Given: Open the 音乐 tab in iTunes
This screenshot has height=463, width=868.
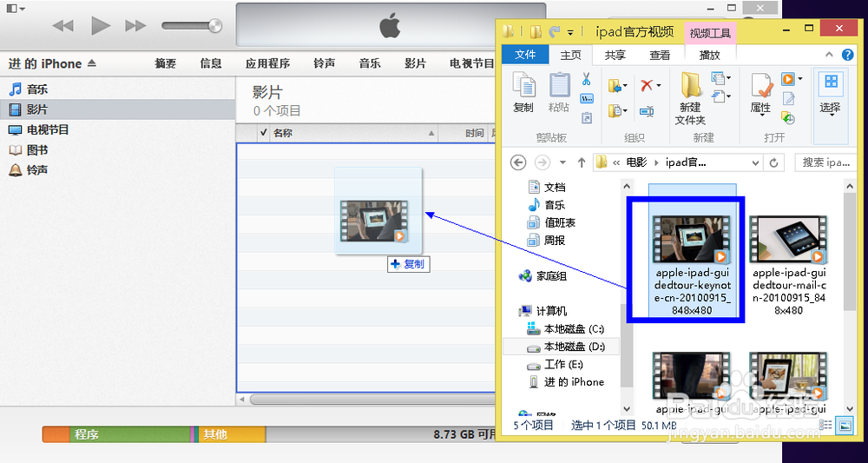Looking at the screenshot, I should pyautogui.click(x=370, y=63).
